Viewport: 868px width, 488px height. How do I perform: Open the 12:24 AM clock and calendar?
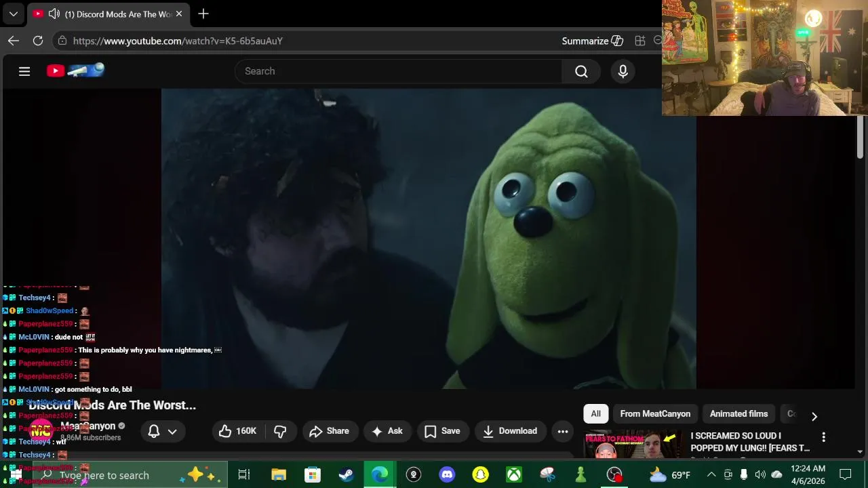[808, 475]
